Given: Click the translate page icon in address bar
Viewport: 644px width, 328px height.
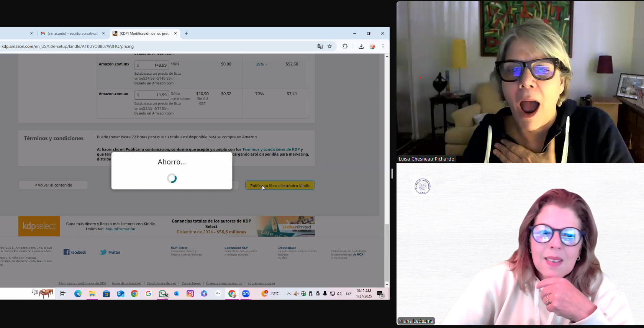Looking at the screenshot, I should pyautogui.click(x=320, y=46).
